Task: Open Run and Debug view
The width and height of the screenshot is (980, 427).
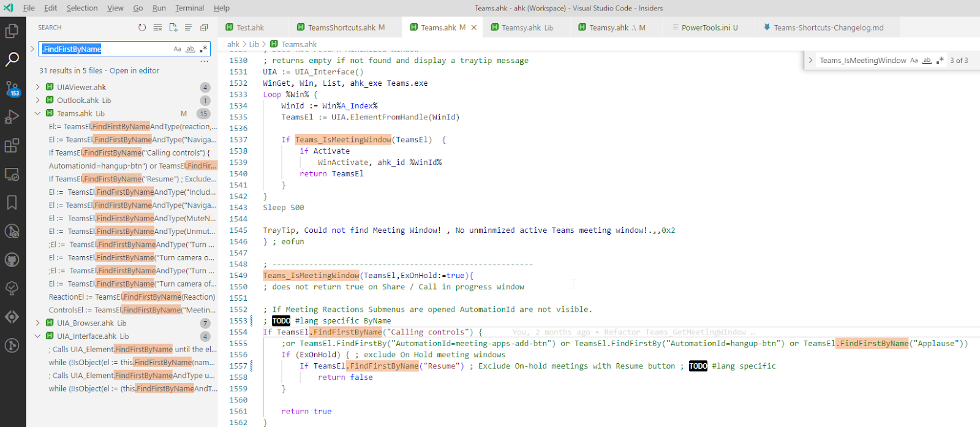Action: click(x=12, y=117)
